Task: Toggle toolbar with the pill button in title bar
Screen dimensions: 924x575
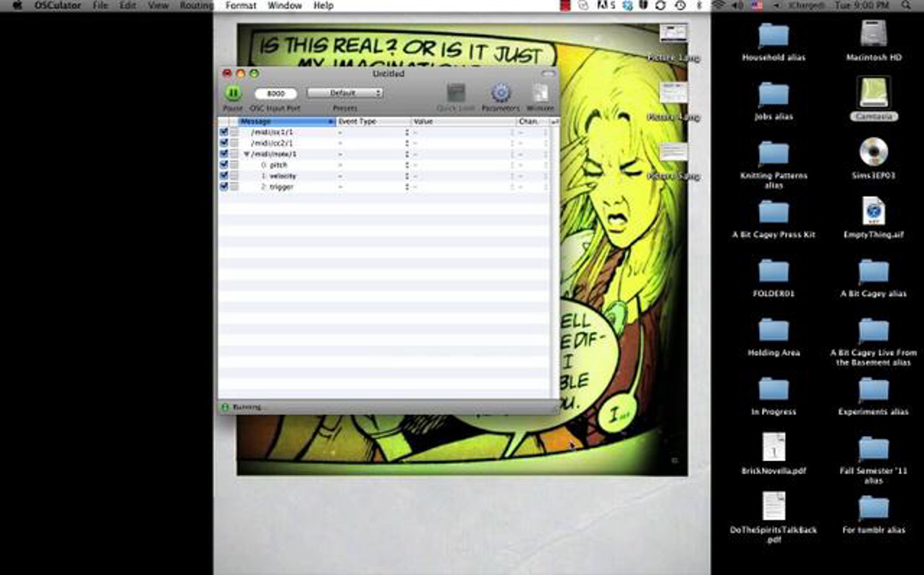Action: (x=549, y=73)
